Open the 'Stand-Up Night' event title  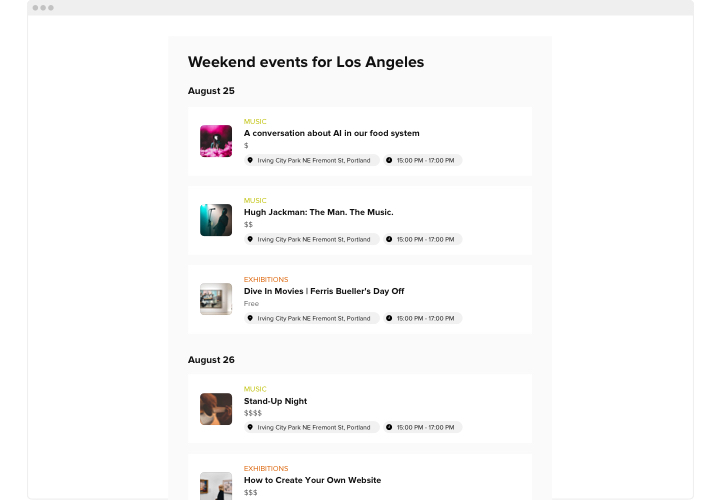click(275, 401)
